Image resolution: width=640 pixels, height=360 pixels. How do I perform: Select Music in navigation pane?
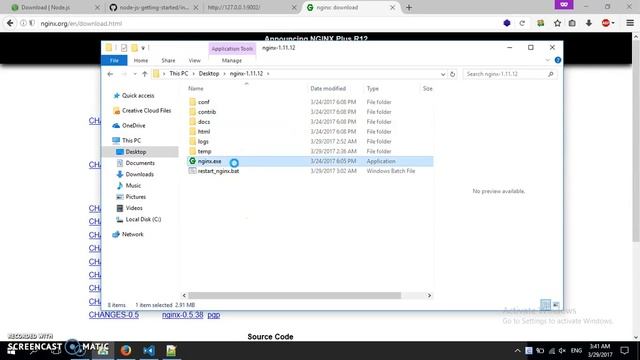133,185
